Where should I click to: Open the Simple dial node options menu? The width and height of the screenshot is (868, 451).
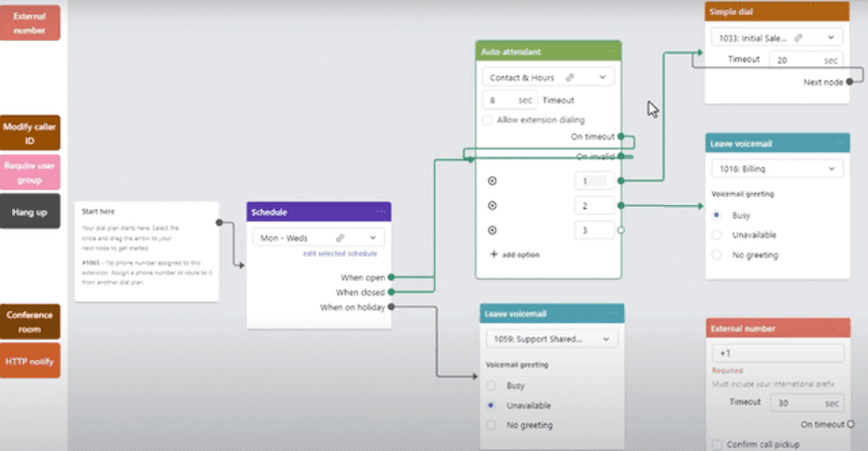point(839,11)
